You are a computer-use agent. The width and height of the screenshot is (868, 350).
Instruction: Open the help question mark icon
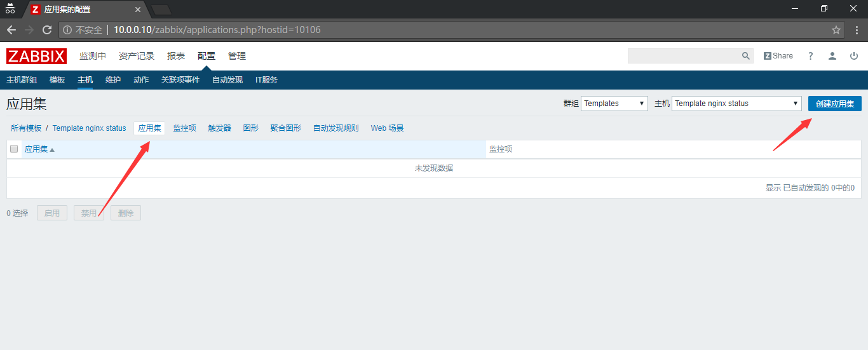[810, 56]
